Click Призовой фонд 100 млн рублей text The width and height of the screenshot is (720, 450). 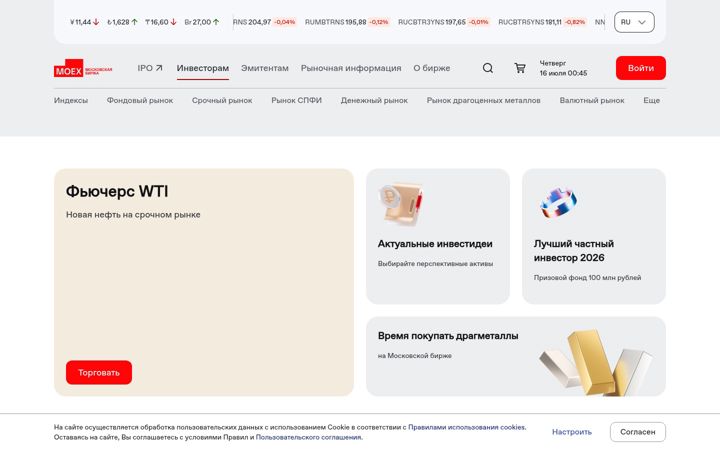587,277
